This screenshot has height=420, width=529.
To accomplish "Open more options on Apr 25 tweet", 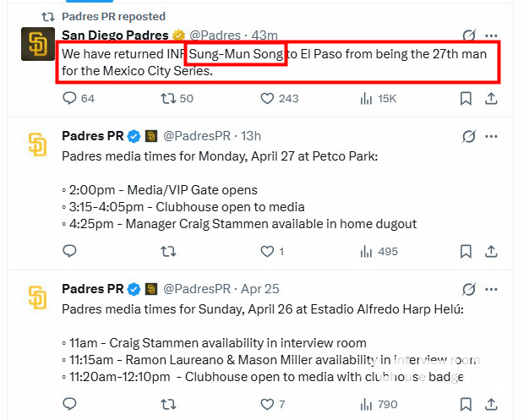I will pos(491,289).
